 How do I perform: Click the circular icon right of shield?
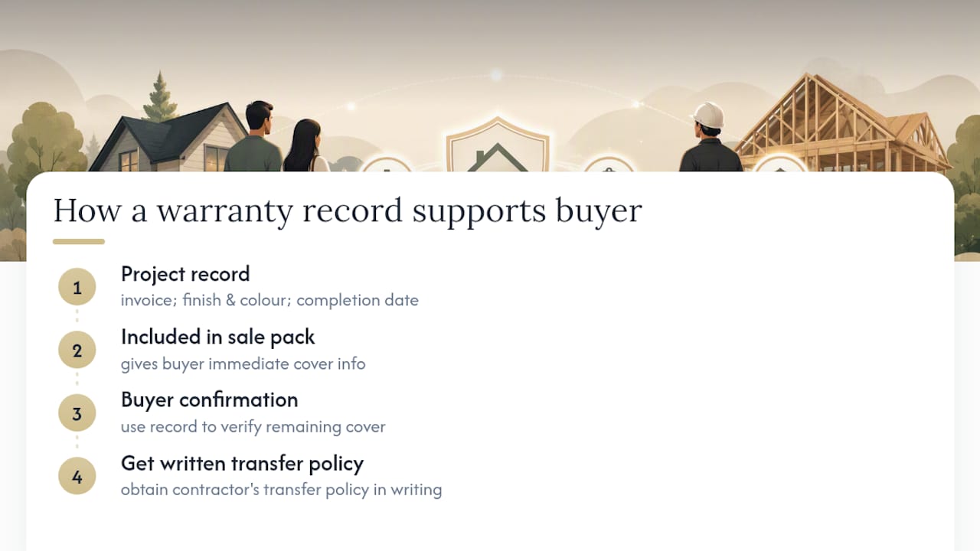point(608,164)
